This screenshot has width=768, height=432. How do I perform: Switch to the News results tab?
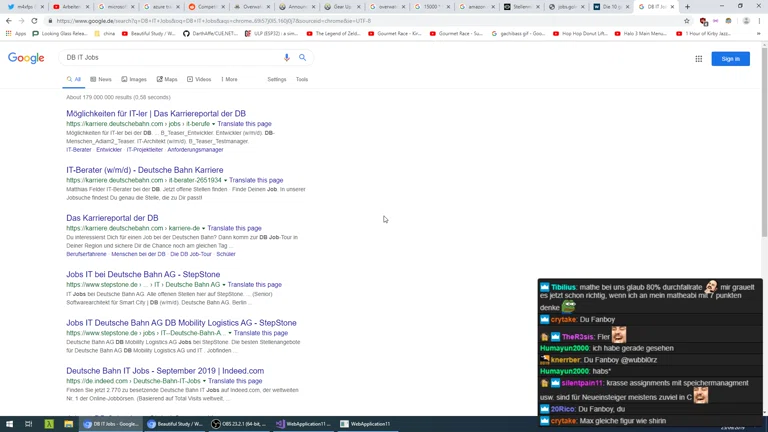click(x=101, y=79)
